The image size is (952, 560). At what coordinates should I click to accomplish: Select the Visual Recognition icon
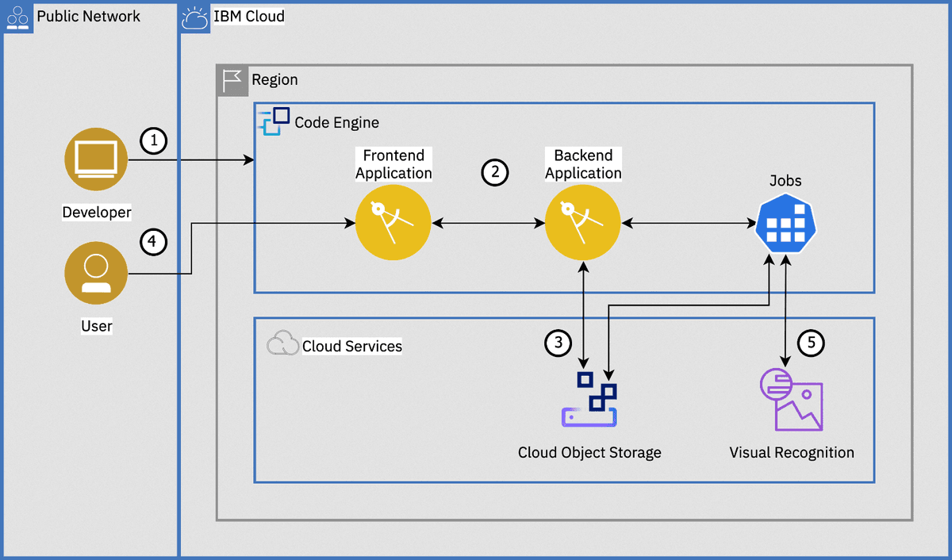(792, 401)
